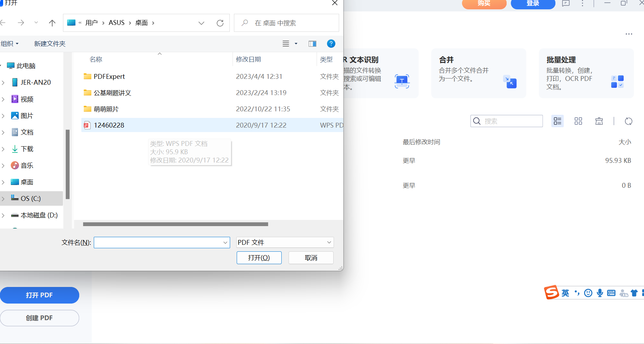Click the 打开(O) button to open file
This screenshot has width=644, height=344.
pos(259,258)
